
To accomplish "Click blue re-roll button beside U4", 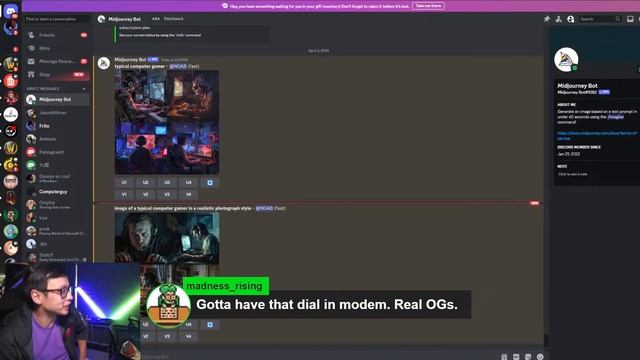I will pos(210,182).
